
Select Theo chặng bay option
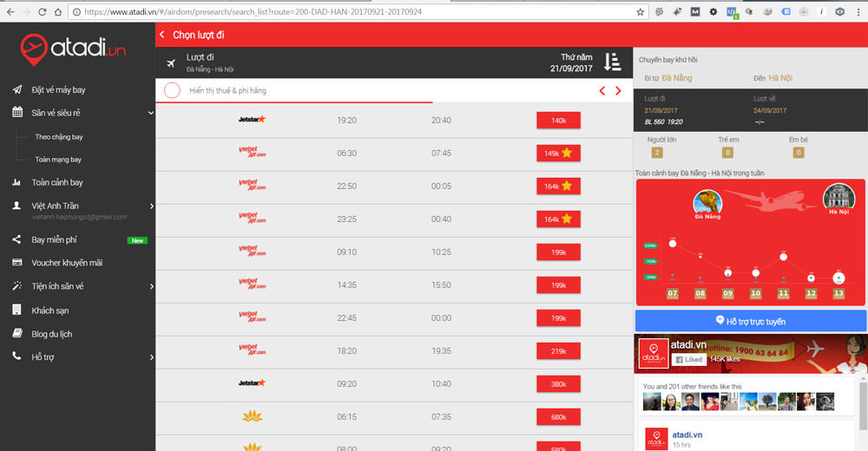[x=59, y=137]
